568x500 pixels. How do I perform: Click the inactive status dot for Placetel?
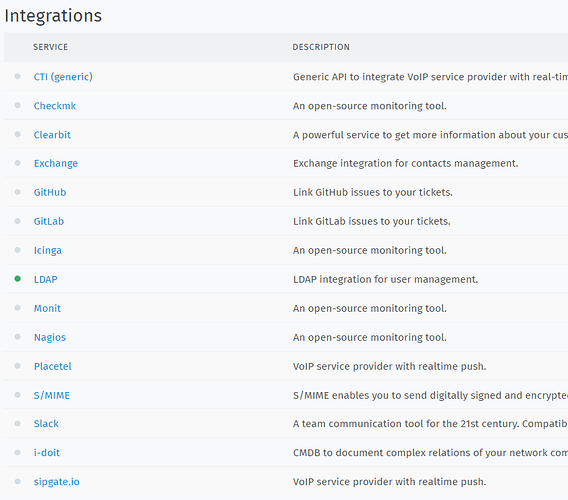(x=17, y=366)
